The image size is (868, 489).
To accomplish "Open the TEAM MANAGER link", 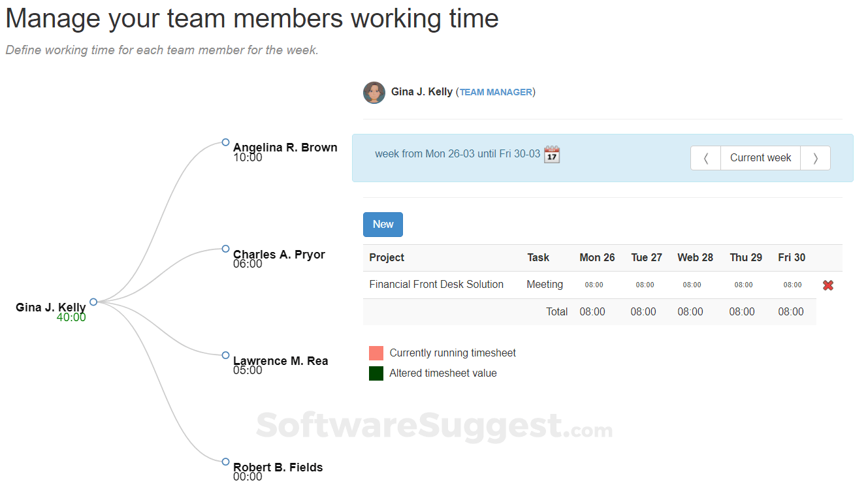I will click(x=496, y=93).
